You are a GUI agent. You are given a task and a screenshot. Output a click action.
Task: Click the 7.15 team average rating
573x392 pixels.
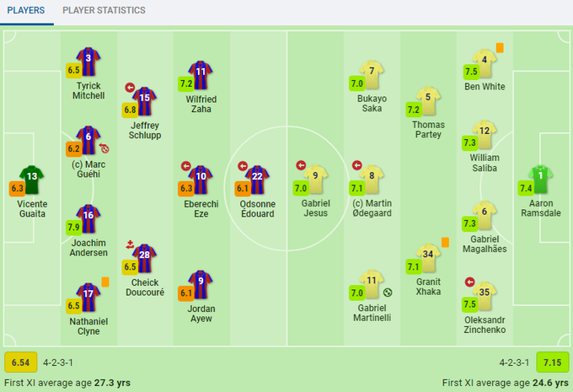552,362
